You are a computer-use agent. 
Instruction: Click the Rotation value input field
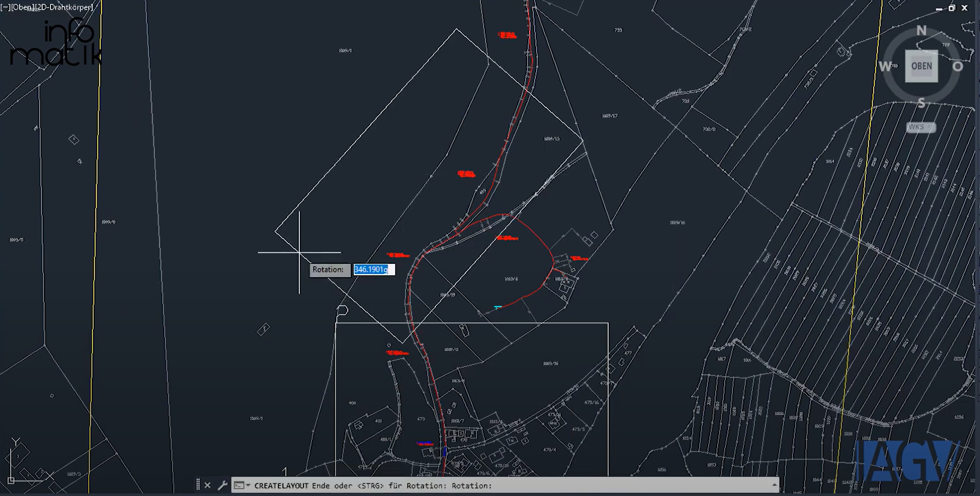coord(374,270)
